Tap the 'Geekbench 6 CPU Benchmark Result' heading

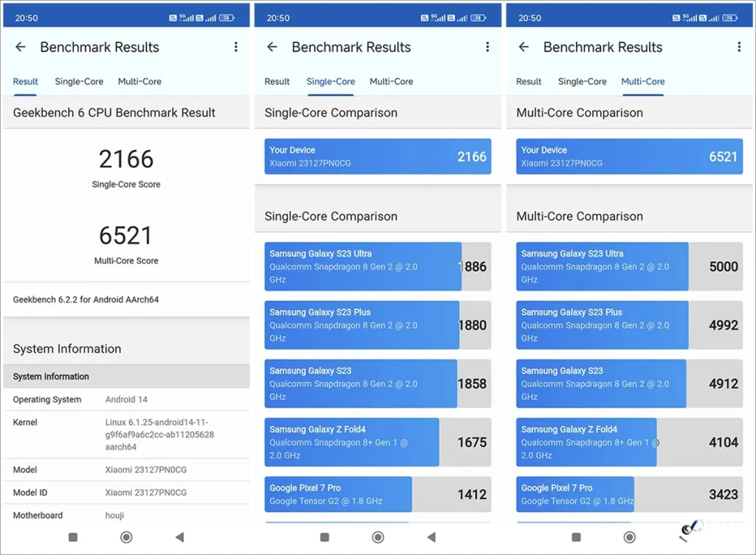114,112
